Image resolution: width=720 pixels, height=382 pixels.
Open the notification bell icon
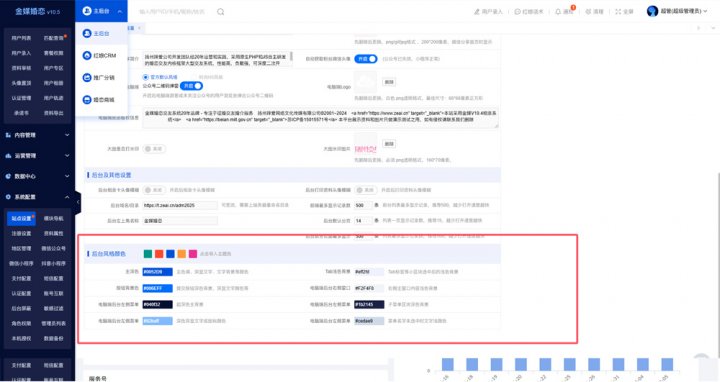click(x=558, y=11)
